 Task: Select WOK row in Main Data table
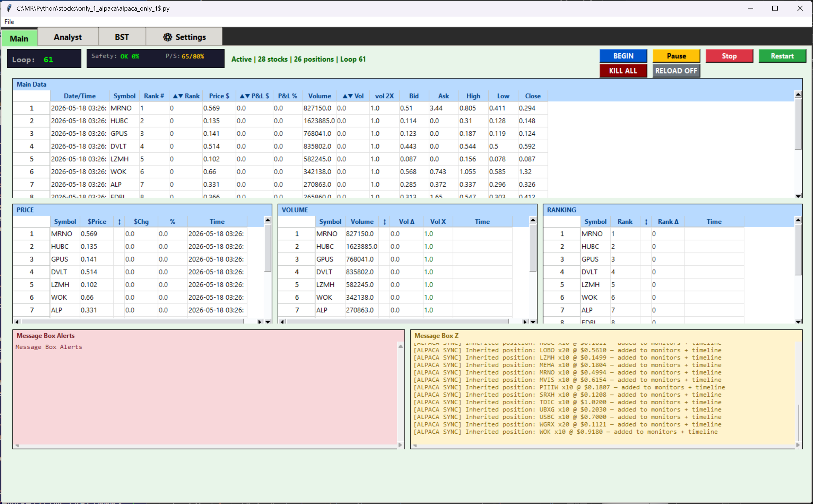click(x=280, y=172)
